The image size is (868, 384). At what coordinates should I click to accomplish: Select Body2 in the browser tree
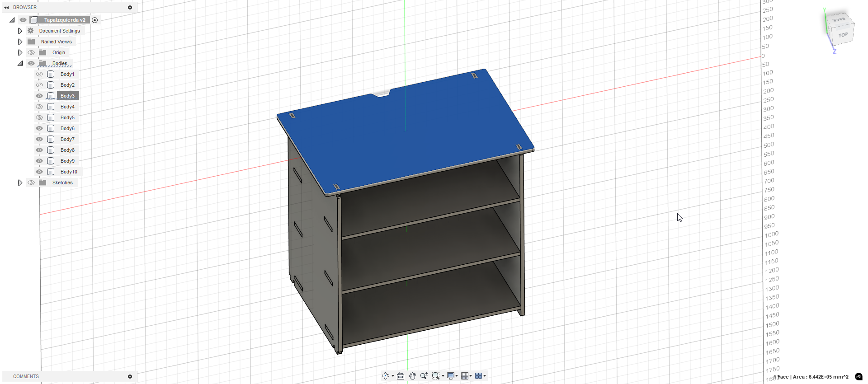click(x=67, y=85)
